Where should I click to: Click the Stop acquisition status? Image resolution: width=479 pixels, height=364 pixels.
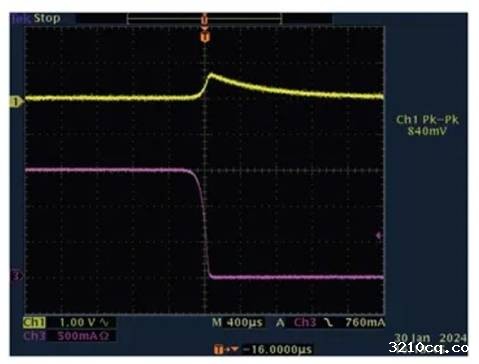[47, 18]
